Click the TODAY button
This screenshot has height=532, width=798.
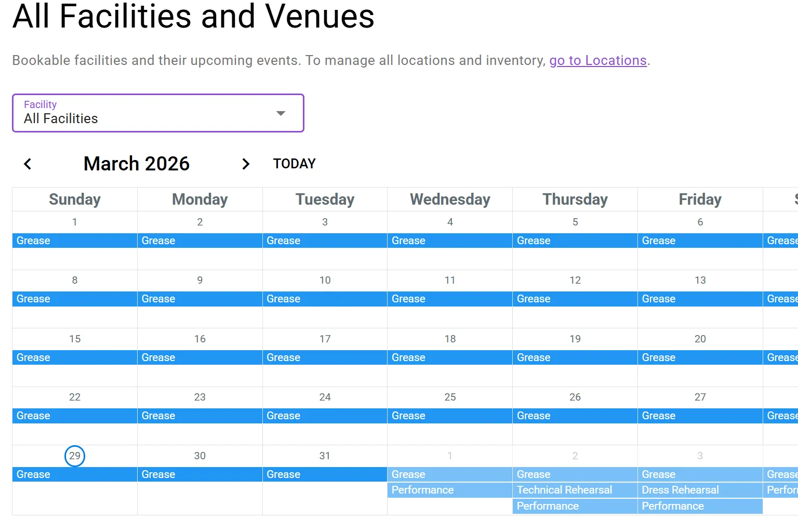tap(294, 163)
